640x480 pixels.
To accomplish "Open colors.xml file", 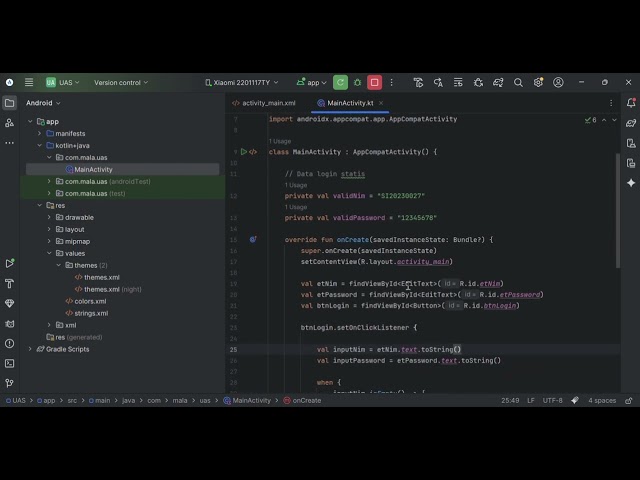I will pyautogui.click(x=86, y=301).
